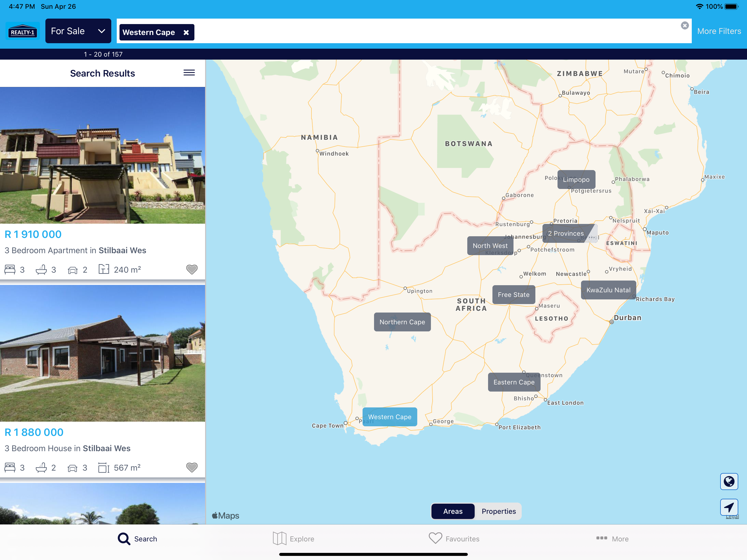Select the Eastern Cape area marker
This screenshot has width=747, height=560.
pyautogui.click(x=514, y=382)
